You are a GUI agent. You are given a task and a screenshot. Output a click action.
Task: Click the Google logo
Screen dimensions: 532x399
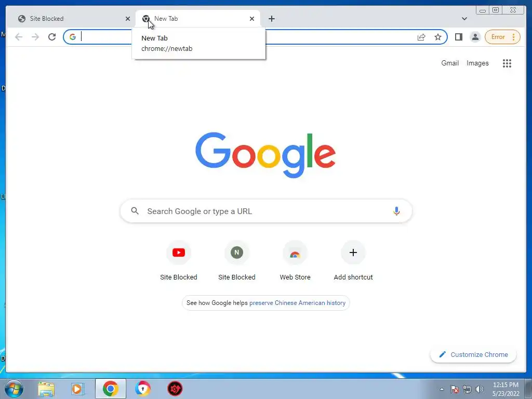265,155
